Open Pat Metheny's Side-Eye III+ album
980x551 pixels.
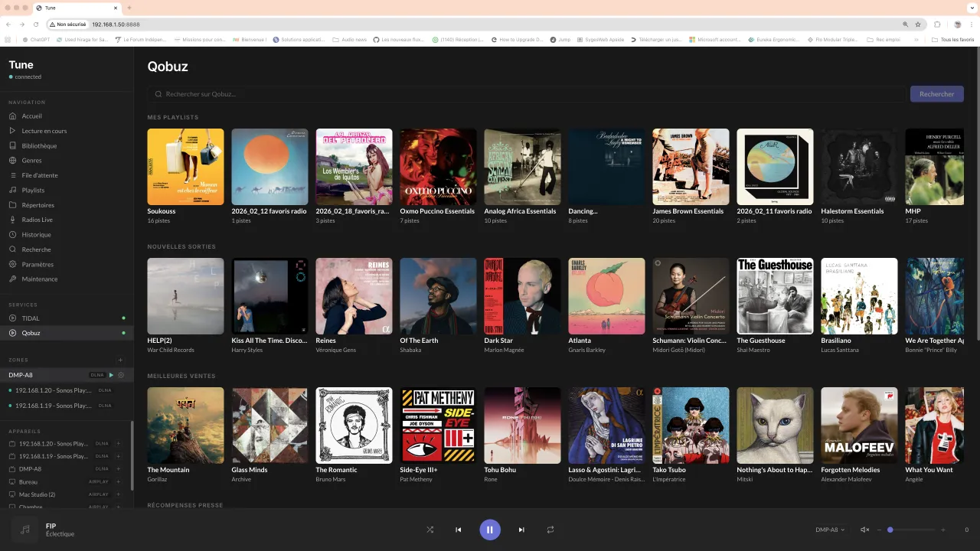(x=438, y=425)
